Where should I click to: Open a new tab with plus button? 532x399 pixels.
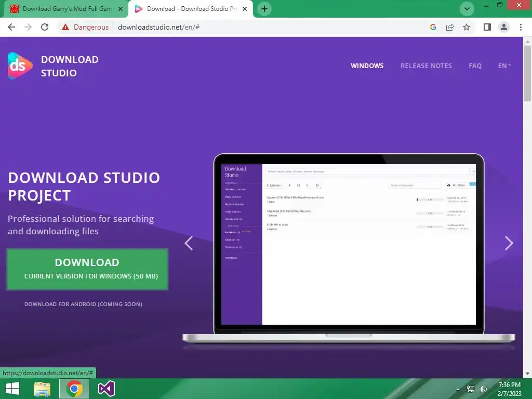point(264,9)
